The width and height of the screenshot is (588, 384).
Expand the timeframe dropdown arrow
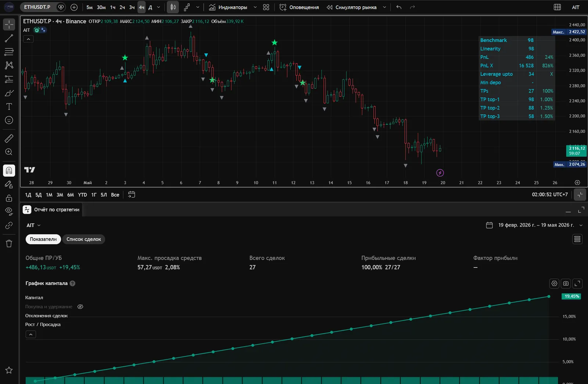point(159,7)
